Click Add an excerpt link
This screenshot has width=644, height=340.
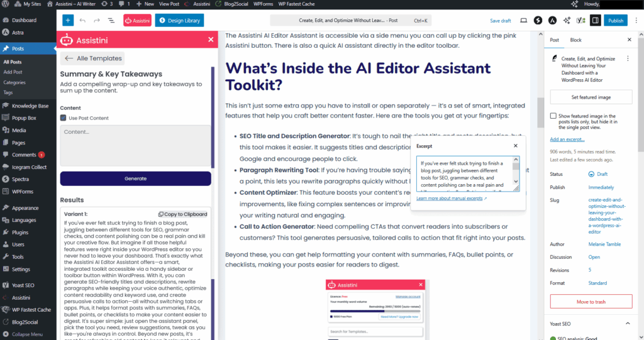[567, 139]
